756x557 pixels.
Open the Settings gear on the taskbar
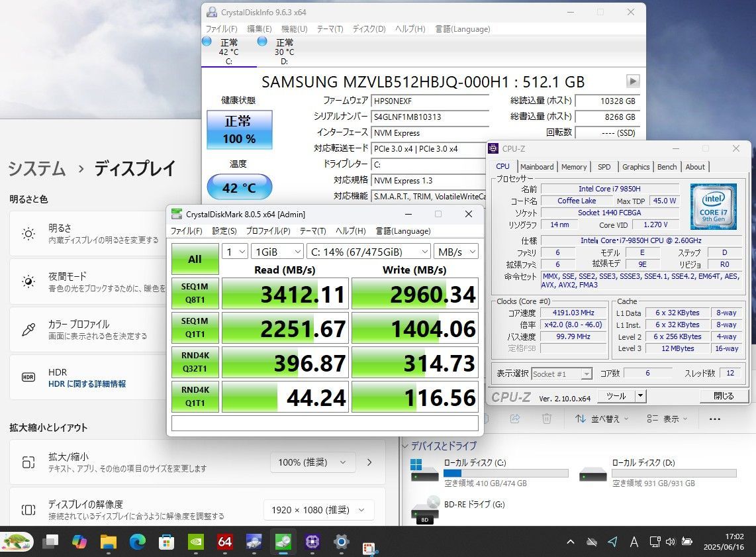click(x=341, y=542)
